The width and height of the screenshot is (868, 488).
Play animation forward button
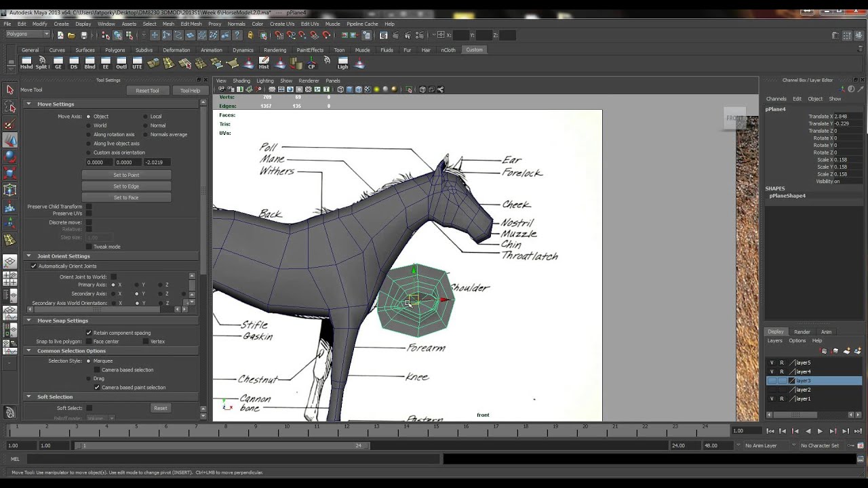(x=821, y=431)
